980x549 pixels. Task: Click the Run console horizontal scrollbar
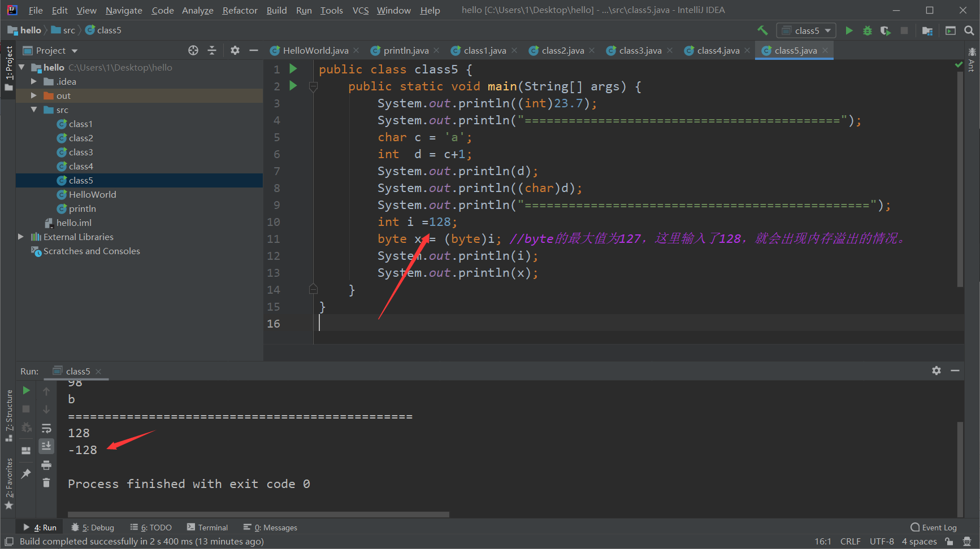click(x=258, y=515)
